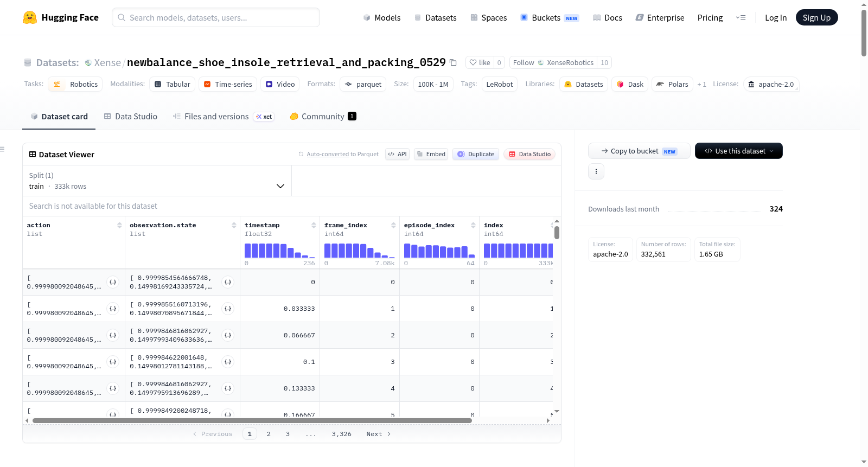Viewport: 868px width, 467px height.
Task: Go to page 2 of the table
Action: [x=269, y=434]
